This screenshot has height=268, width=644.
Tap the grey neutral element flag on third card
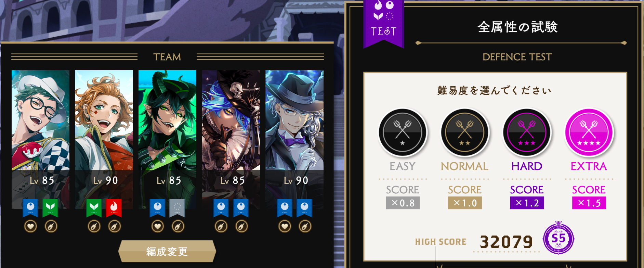coord(177,208)
